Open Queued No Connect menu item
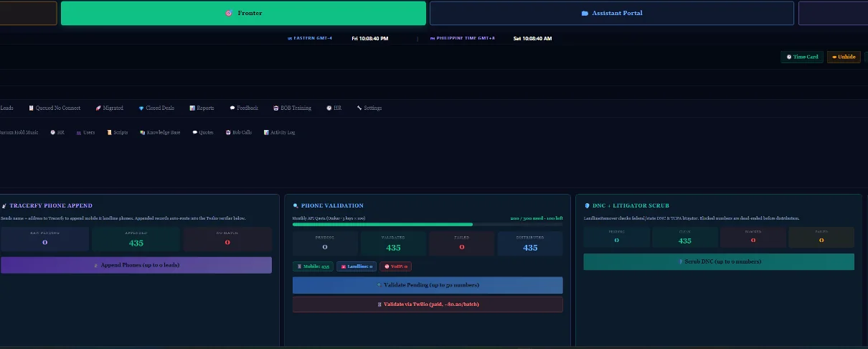Viewport: 868px width, 349px height. pos(55,108)
